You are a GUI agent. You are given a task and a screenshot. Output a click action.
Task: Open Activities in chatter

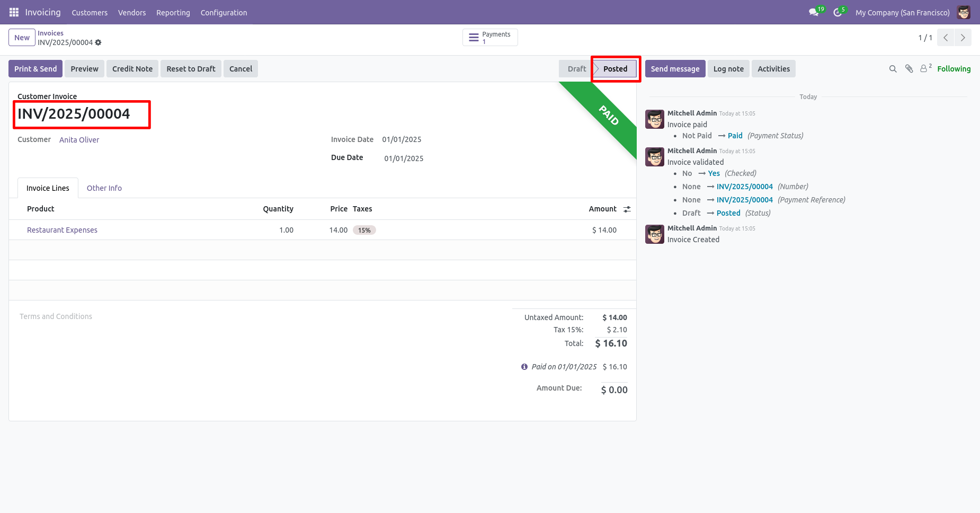773,69
